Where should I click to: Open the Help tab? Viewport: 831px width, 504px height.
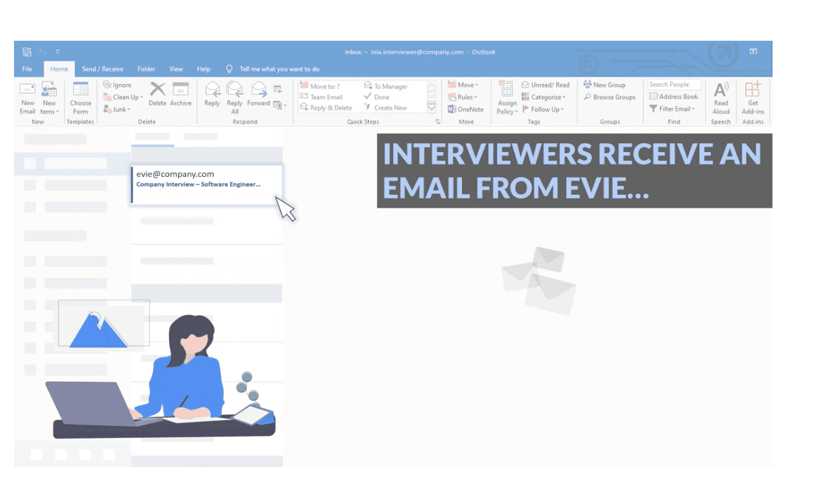tap(204, 69)
